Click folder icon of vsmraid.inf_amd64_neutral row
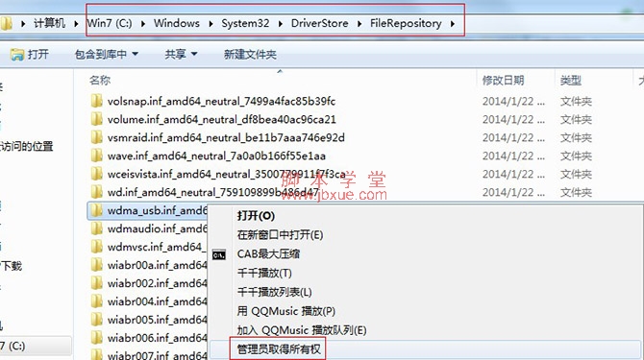The height and width of the screenshot is (360, 644). click(96, 137)
